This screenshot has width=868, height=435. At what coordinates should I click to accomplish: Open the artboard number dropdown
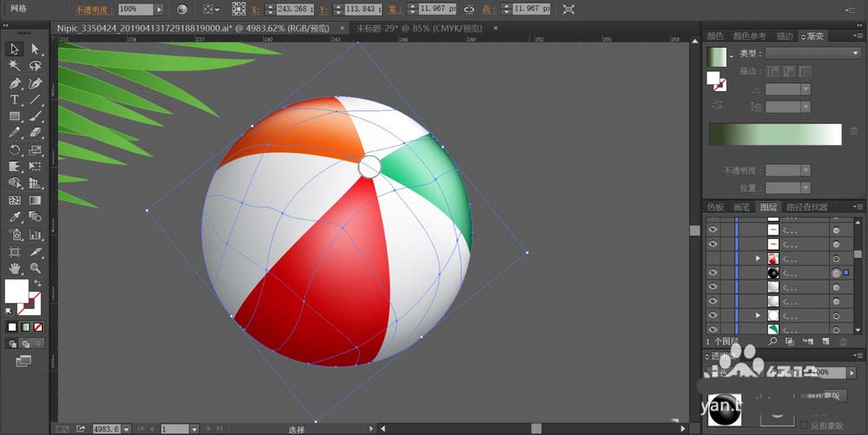194,429
